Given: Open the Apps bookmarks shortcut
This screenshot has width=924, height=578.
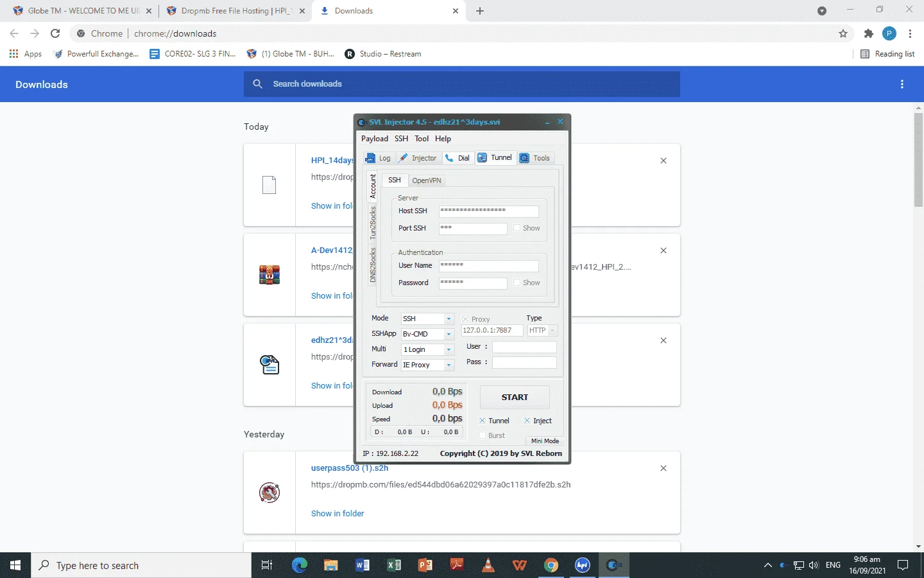Looking at the screenshot, I should [x=26, y=54].
